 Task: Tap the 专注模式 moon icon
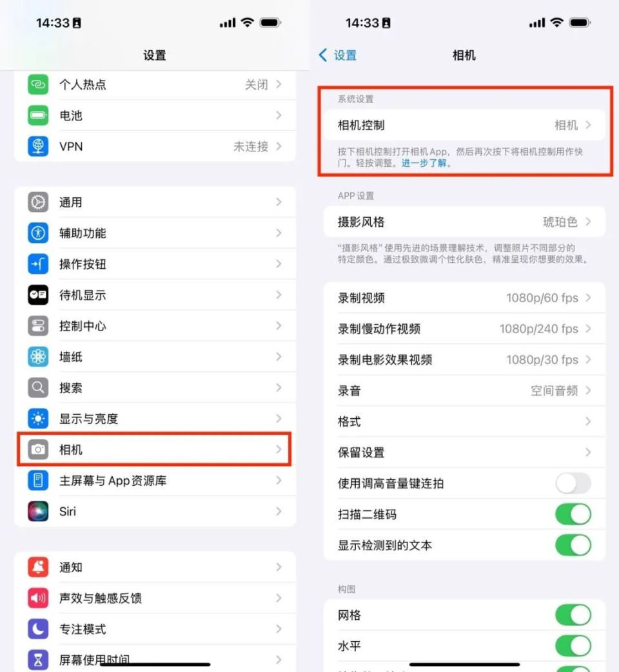(x=38, y=629)
